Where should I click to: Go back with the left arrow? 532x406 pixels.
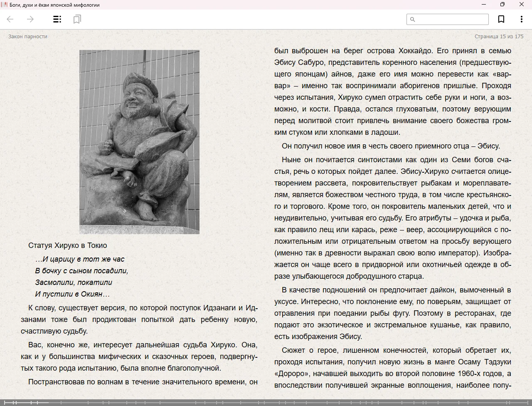pyautogui.click(x=10, y=19)
